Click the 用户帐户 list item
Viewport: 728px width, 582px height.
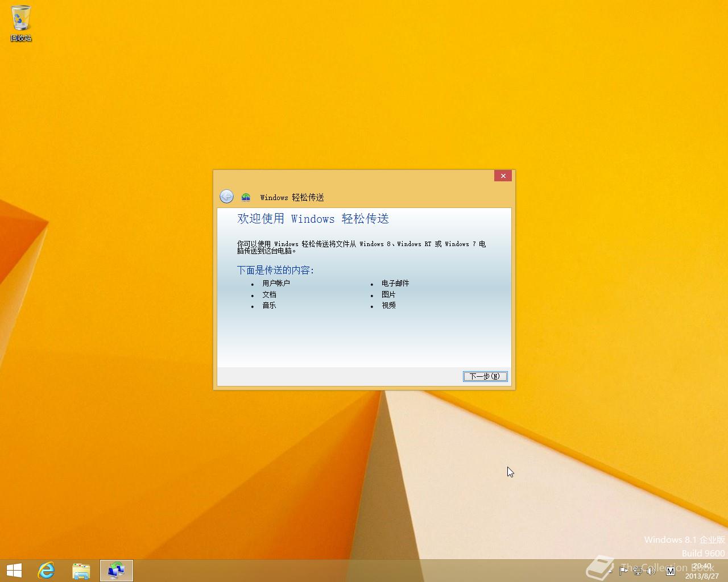(x=276, y=283)
